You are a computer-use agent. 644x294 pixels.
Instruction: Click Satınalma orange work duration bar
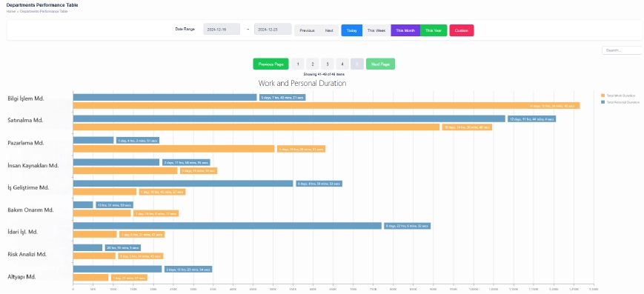[x=256, y=127]
